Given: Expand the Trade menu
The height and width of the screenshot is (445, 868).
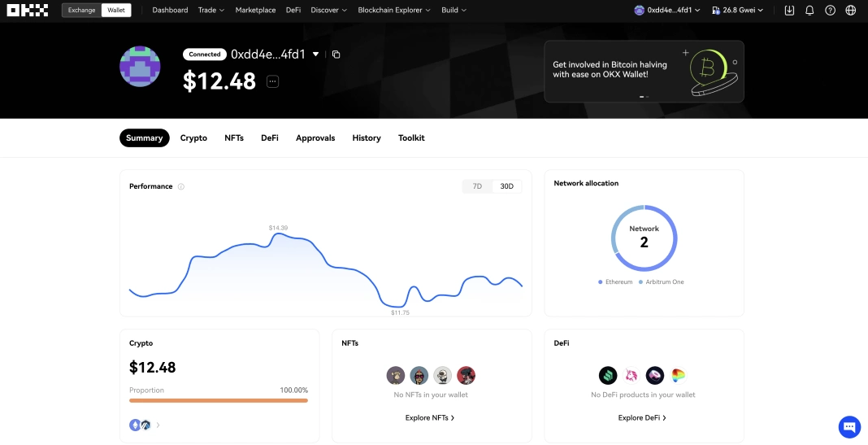Looking at the screenshot, I should [211, 10].
